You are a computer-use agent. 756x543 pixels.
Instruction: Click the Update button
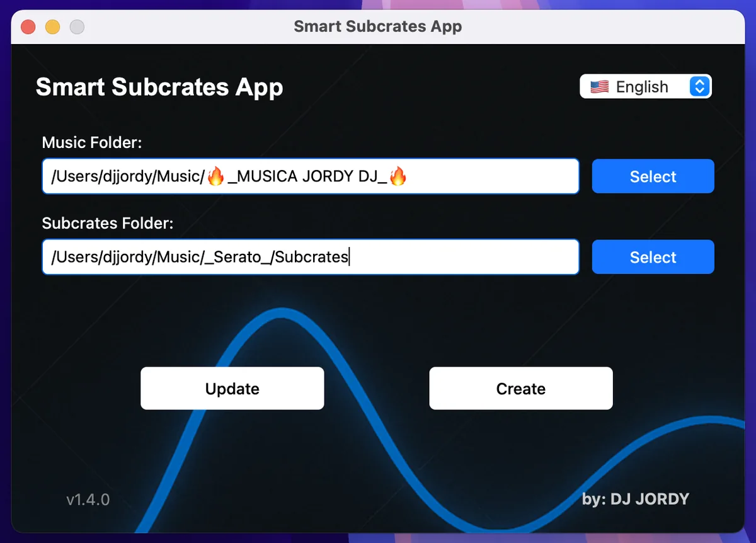232,389
